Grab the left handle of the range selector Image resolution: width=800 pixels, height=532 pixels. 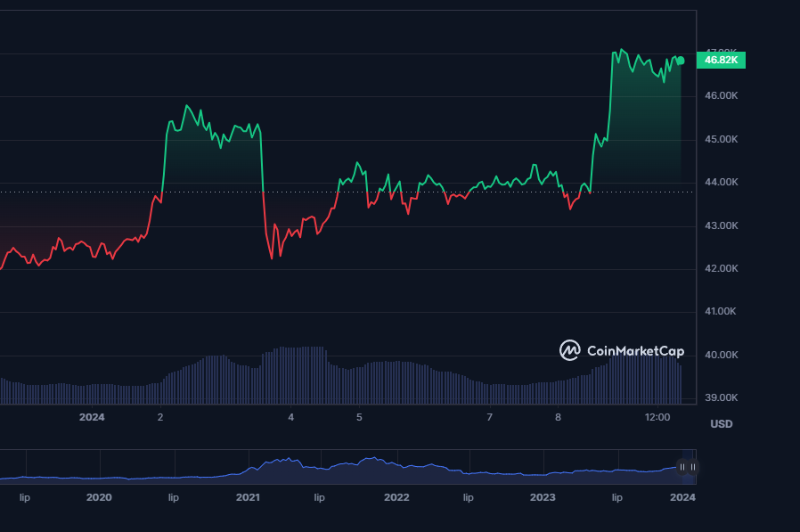pos(682,466)
